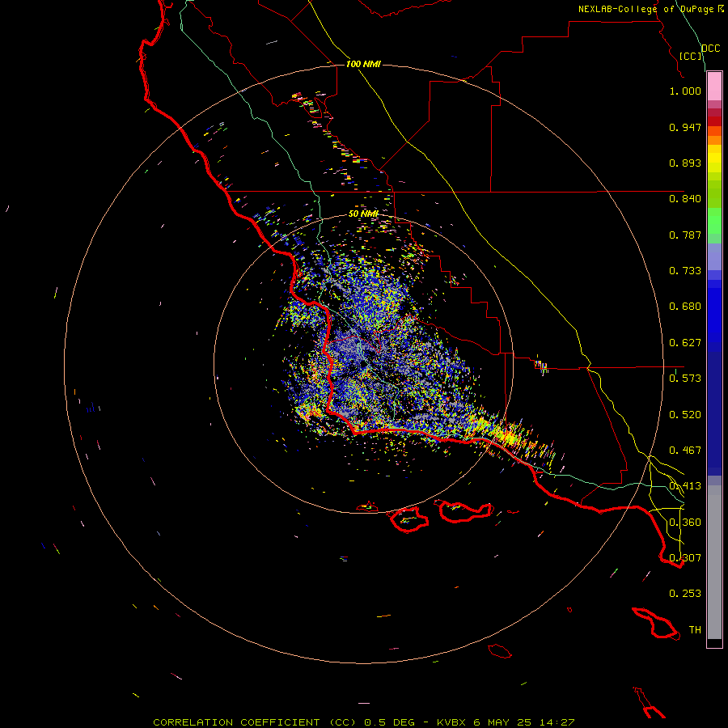Image resolution: width=728 pixels, height=728 pixels.
Task: Select the 0.893 scale value
Action: coord(685,163)
